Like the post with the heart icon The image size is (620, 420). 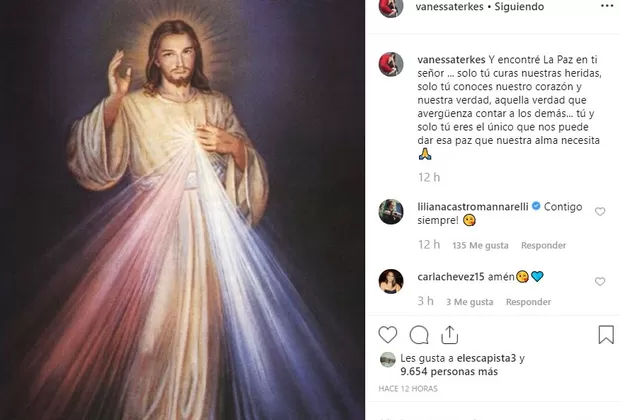pyautogui.click(x=388, y=335)
